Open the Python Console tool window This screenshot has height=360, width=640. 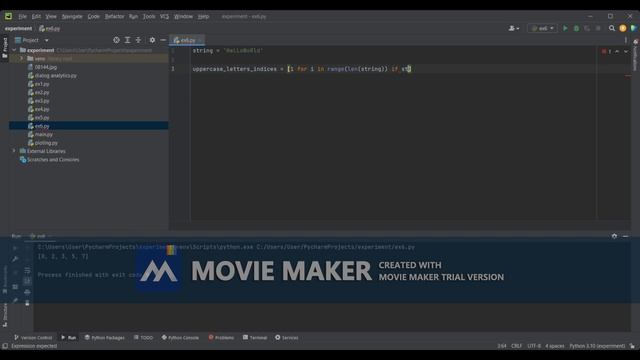point(180,338)
